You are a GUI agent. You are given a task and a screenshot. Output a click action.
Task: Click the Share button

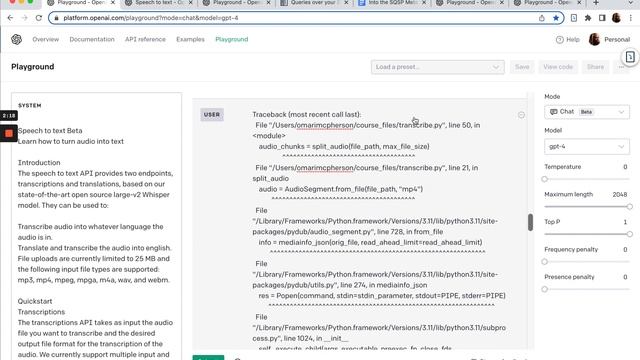pos(596,67)
